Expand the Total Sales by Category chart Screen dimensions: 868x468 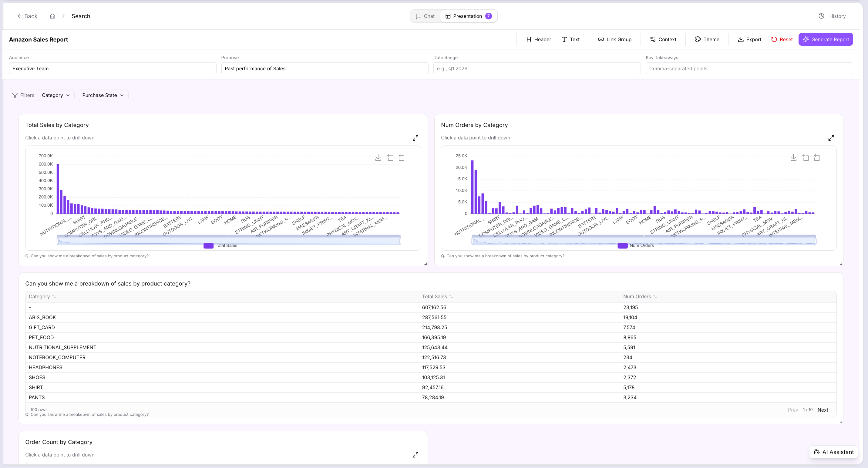pyautogui.click(x=415, y=138)
